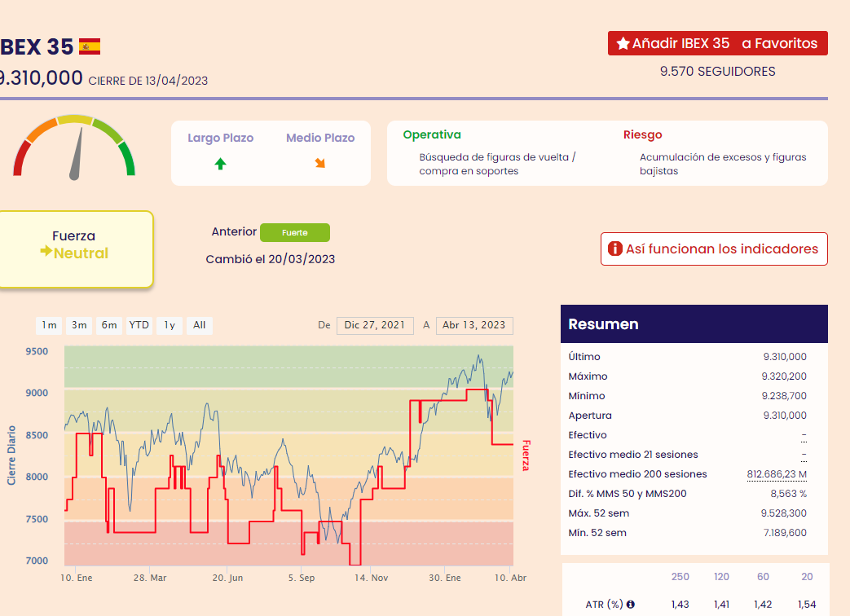Click the ATR column header 250
This screenshot has height=616, width=850.
[x=680, y=577]
